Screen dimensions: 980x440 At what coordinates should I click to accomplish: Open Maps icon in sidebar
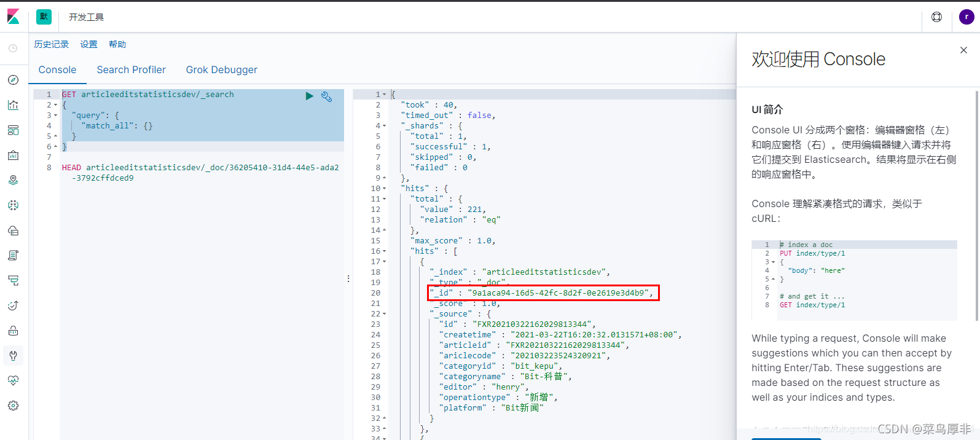coord(13,180)
